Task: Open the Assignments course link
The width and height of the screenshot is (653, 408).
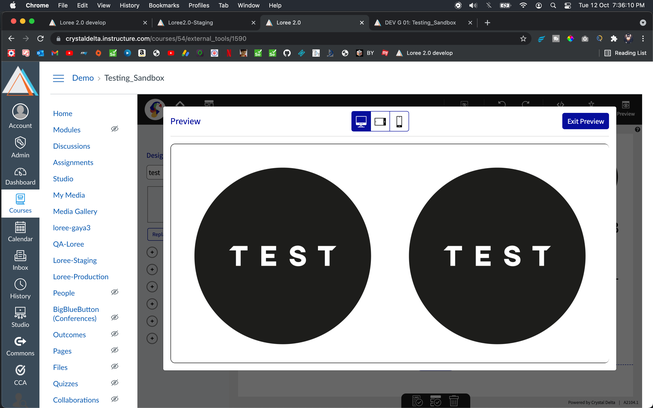Action: point(73,162)
